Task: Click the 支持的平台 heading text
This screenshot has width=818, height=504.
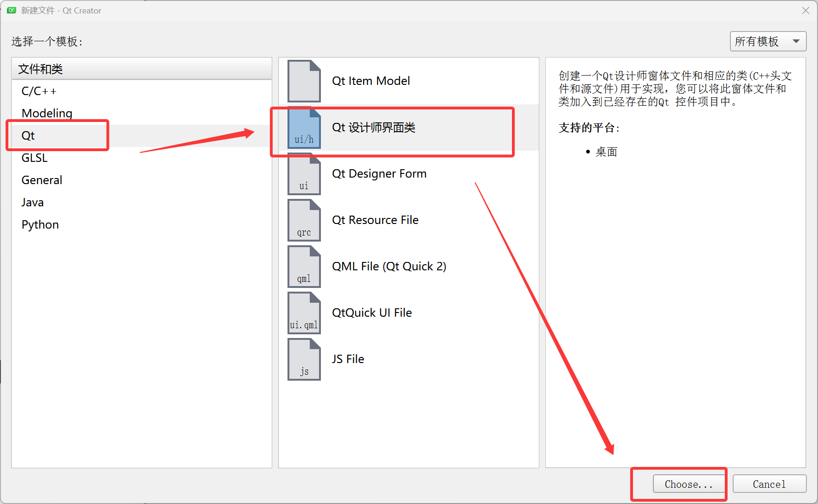Action: [x=589, y=128]
